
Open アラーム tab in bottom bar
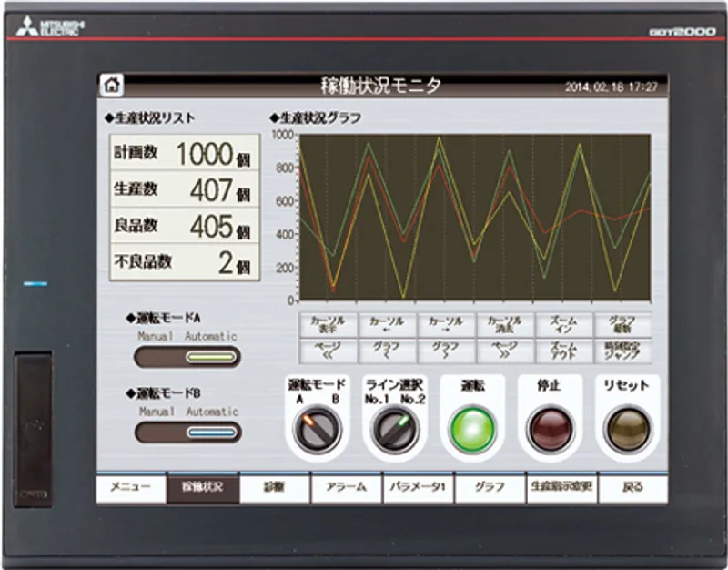click(347, 487)
